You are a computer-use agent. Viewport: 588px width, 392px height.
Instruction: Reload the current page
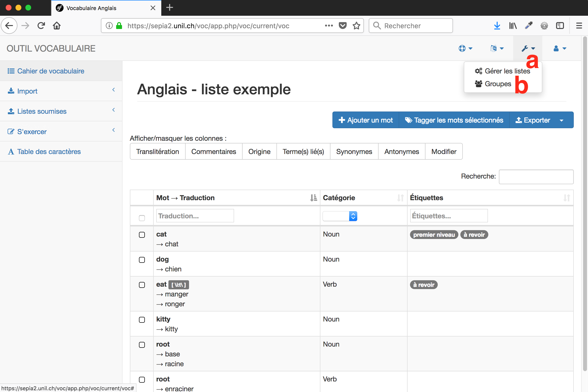41,26
